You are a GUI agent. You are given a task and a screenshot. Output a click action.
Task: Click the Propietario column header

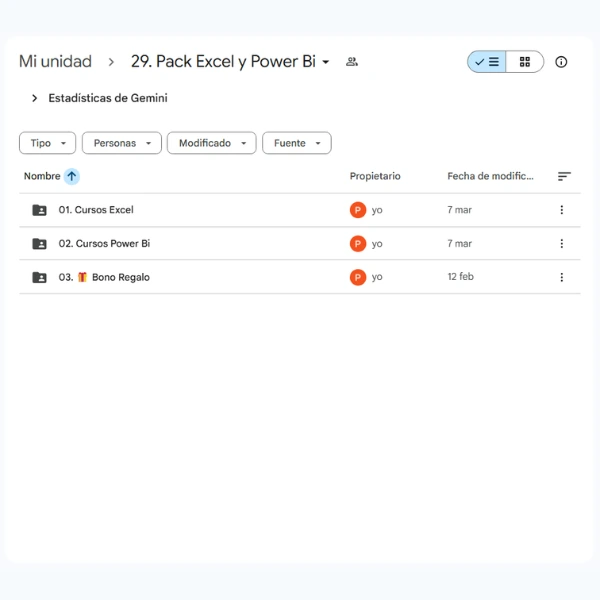coord(375,176)
